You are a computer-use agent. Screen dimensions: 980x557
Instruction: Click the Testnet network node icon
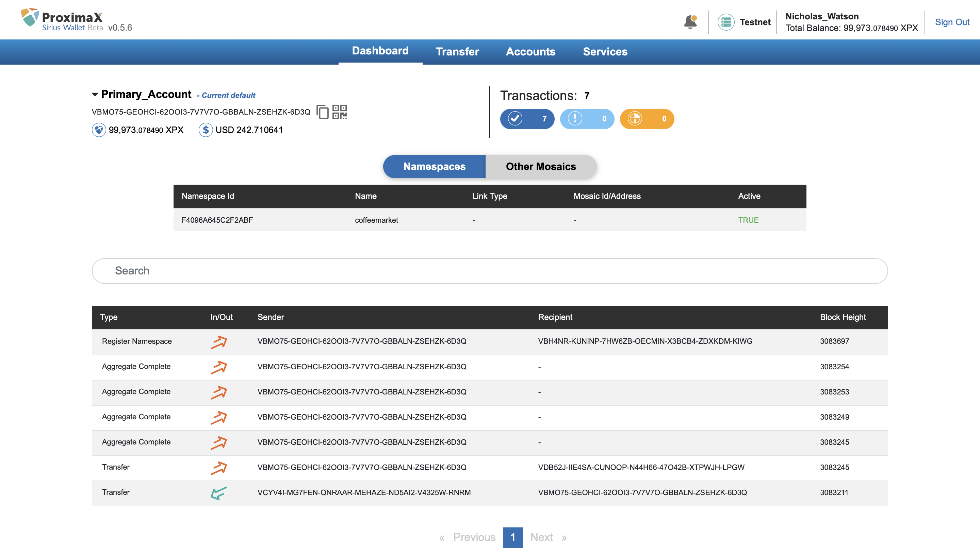click(725, 22)
